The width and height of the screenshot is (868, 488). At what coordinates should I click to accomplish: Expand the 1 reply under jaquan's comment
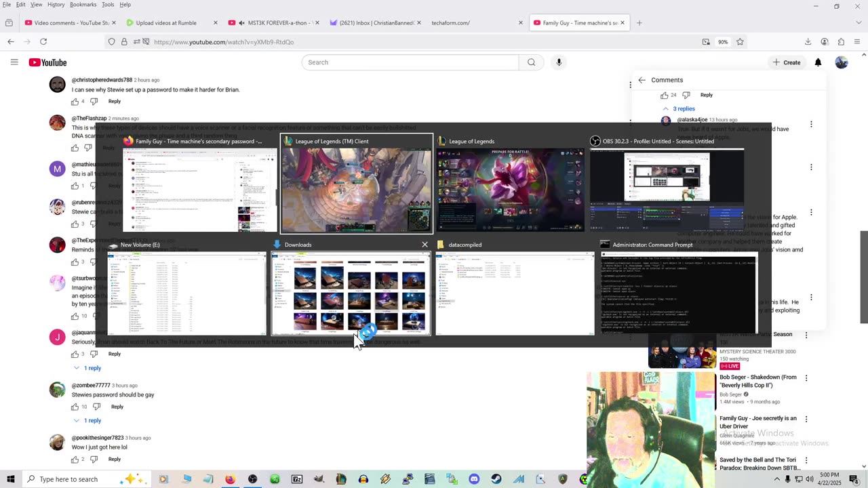(x=87, y=368)
